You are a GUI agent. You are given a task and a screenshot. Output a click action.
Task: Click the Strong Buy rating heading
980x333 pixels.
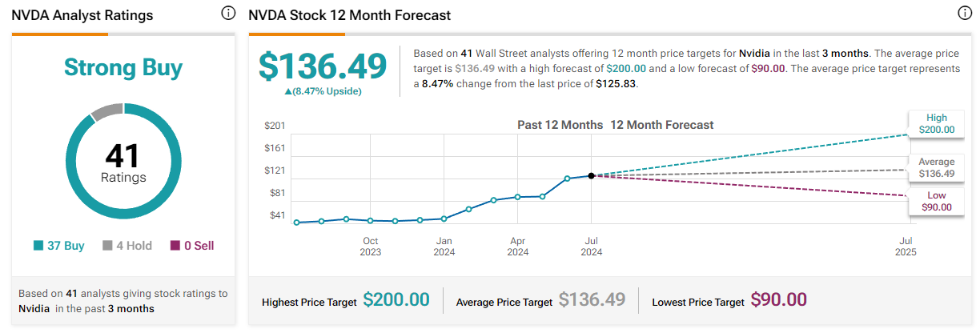[123, 68]
